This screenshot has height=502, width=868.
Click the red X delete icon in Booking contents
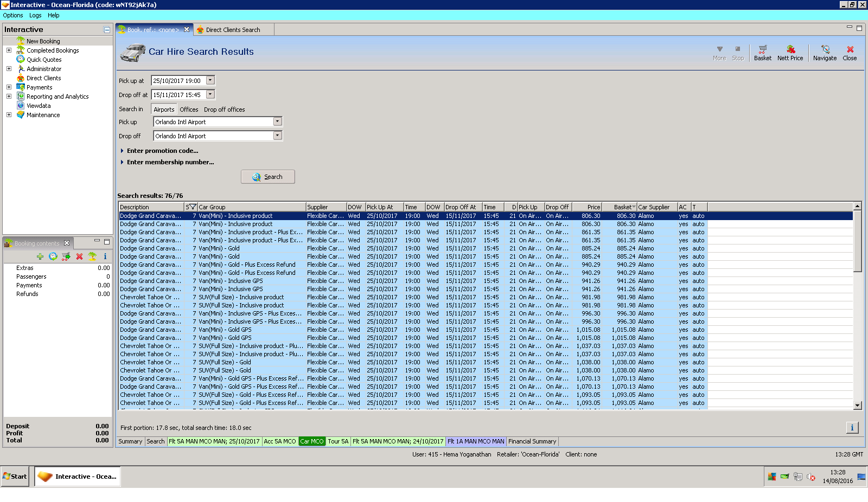(x=79, y=256)
